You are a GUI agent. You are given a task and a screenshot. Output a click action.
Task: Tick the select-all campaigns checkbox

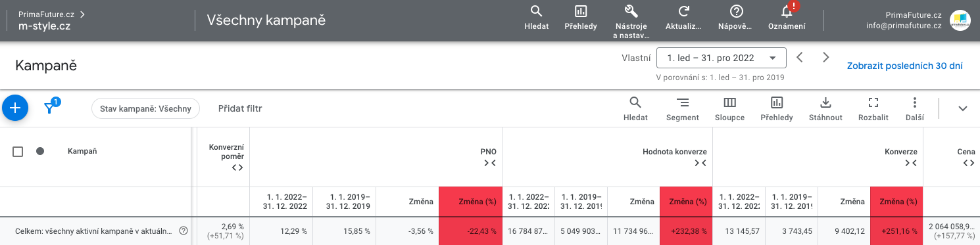[18, 152]
